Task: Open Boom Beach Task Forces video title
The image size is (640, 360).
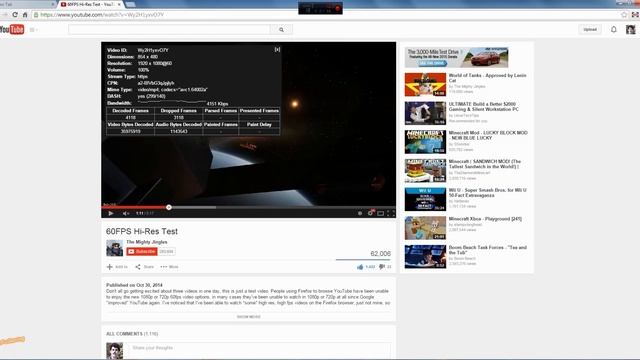Action: pos(487,250)
